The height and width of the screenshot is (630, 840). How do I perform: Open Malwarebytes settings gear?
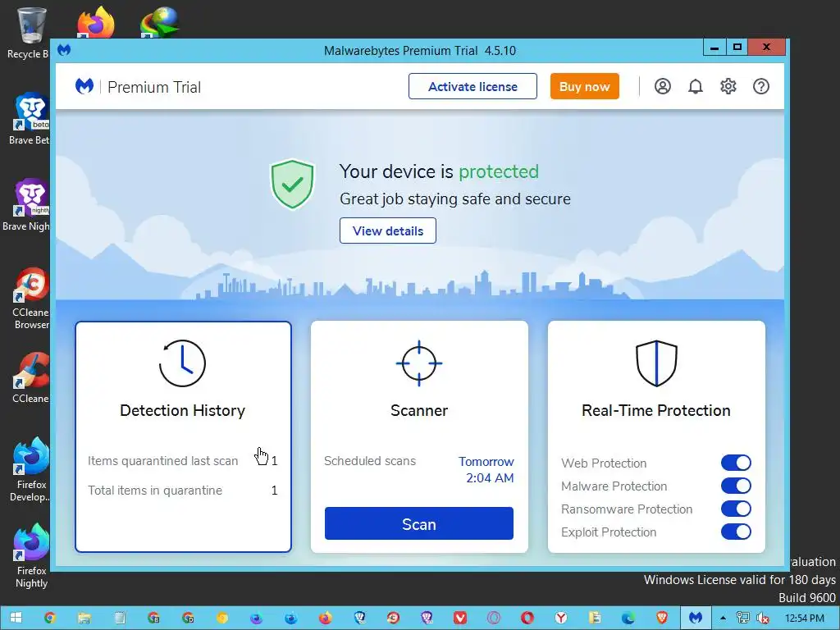pyautogui.click(x=728, y=86)
